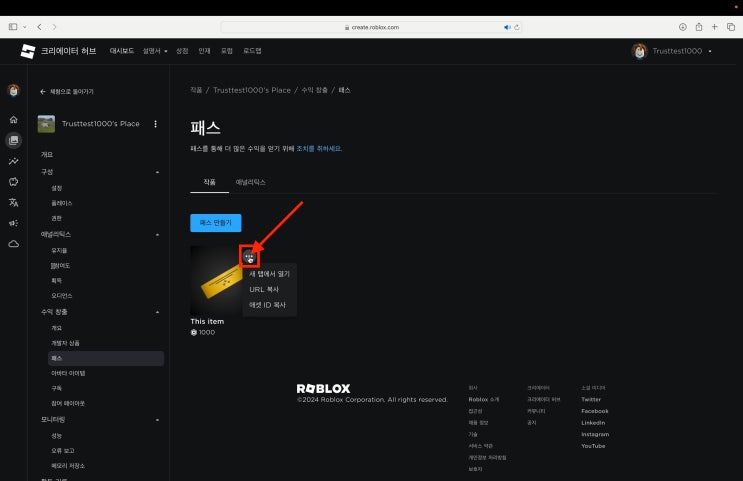Open 상점 in the top navigation
The width and height of the screenshot is (743, 481).
(x=182, y=51)
